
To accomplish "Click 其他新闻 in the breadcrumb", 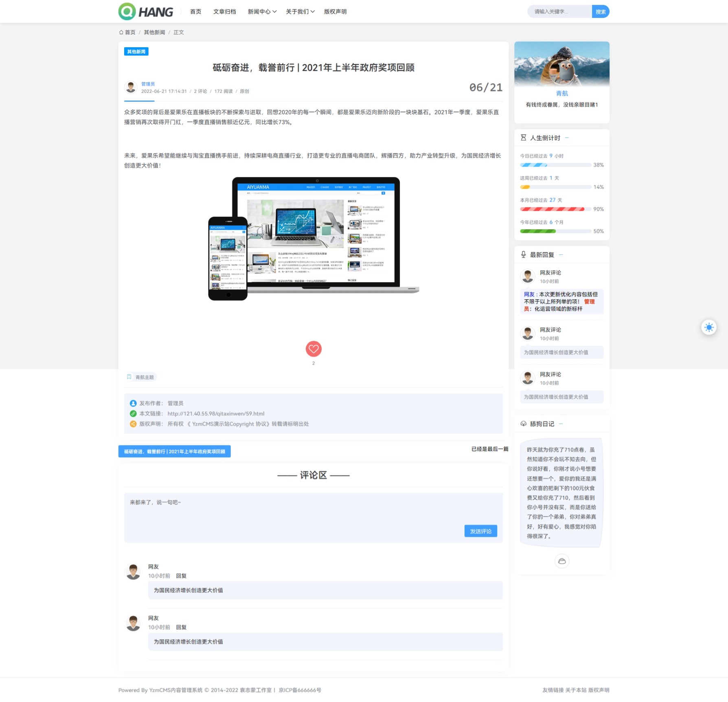I will click(154, 32).
